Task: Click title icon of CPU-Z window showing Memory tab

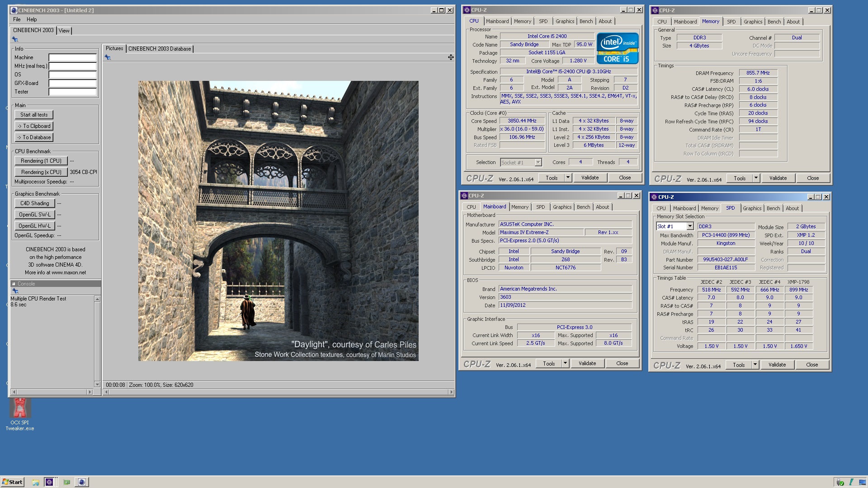Action: click(x=655, y=10)
